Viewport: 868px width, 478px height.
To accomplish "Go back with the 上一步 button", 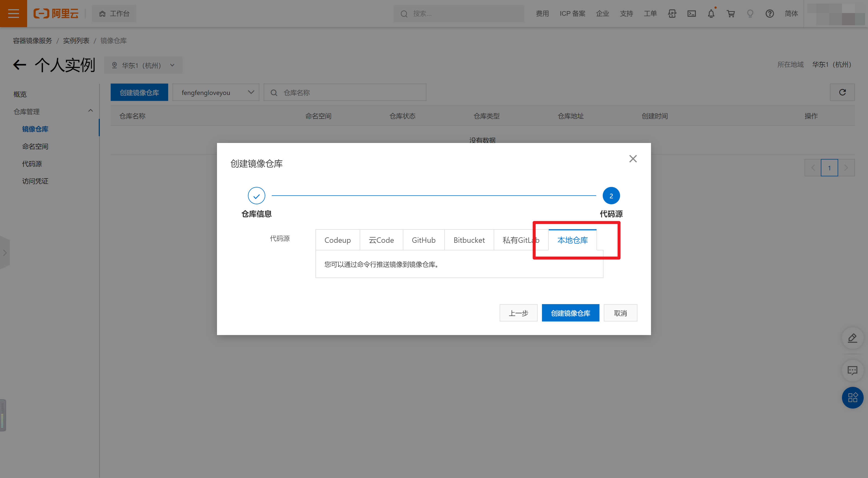I will [x=518, y=313].
